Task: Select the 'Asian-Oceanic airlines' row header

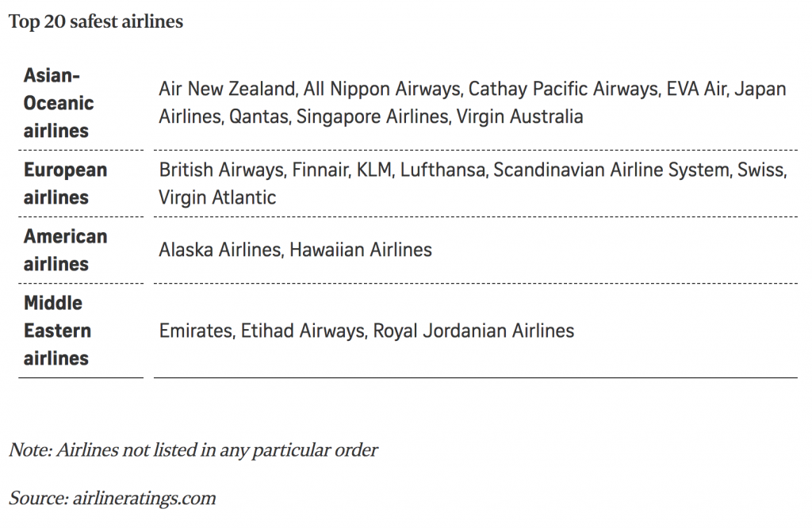Action: pos(59,103)
